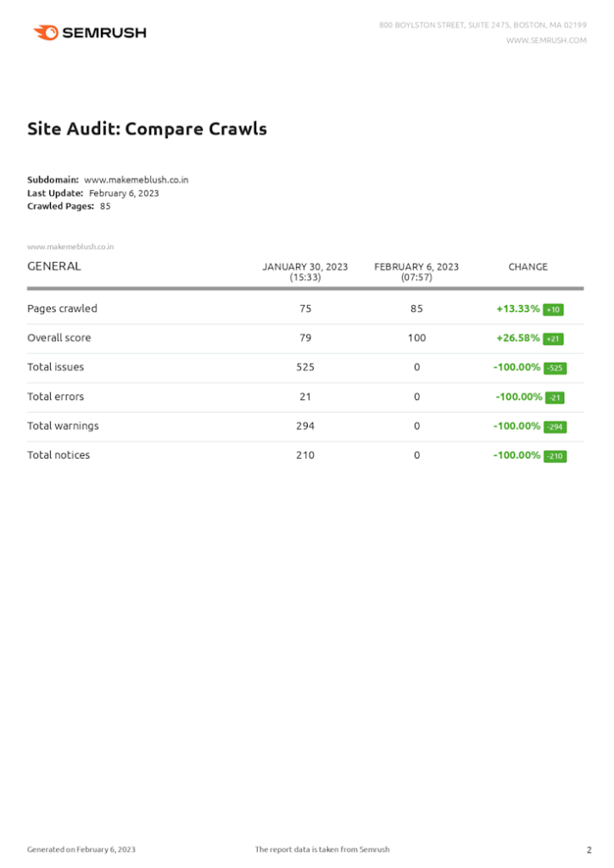This screenshot has height=868, width=614.
Task: Click the SEMRUSH wordmark text
Action: pyautogui.click(x=104, y=33)
